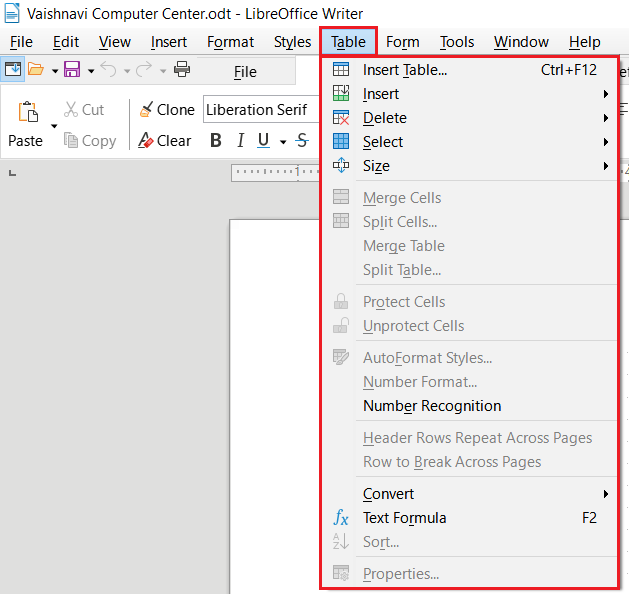Open the Insert menu in menu bar

tap(169, 42)
